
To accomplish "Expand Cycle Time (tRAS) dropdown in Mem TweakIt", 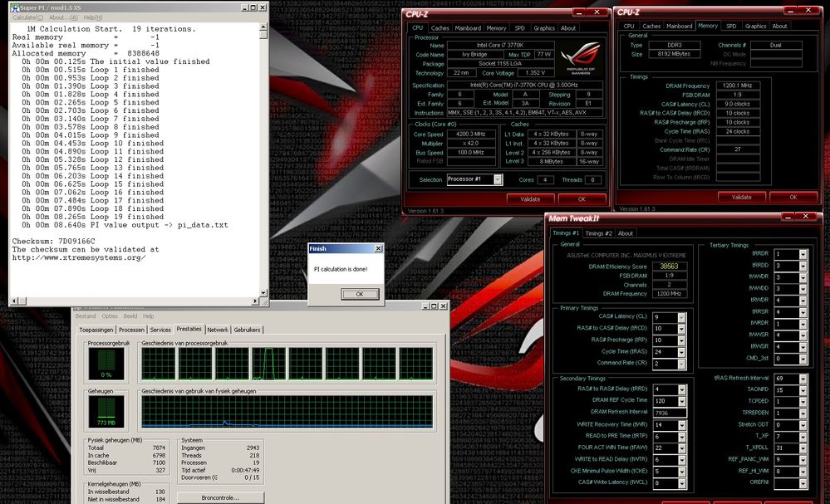I will point(681,352).
